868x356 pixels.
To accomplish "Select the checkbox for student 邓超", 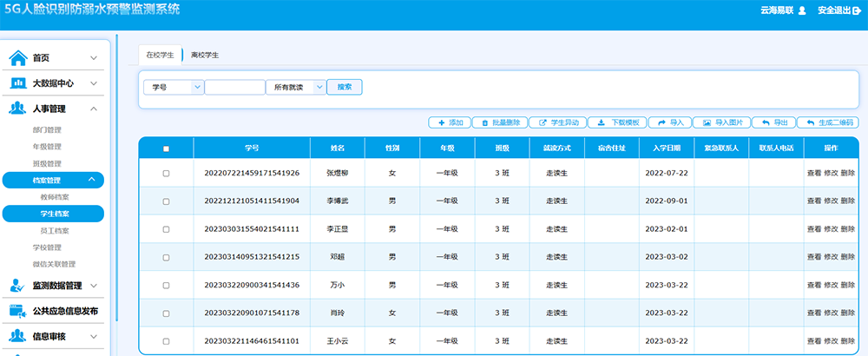I will pyautogui.click(x=167, y=257).
